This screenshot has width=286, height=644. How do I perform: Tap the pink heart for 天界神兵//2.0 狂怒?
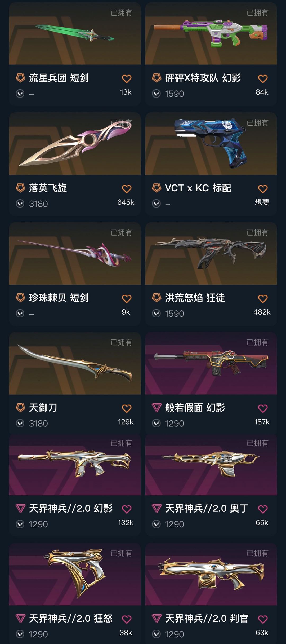point(127,619)
